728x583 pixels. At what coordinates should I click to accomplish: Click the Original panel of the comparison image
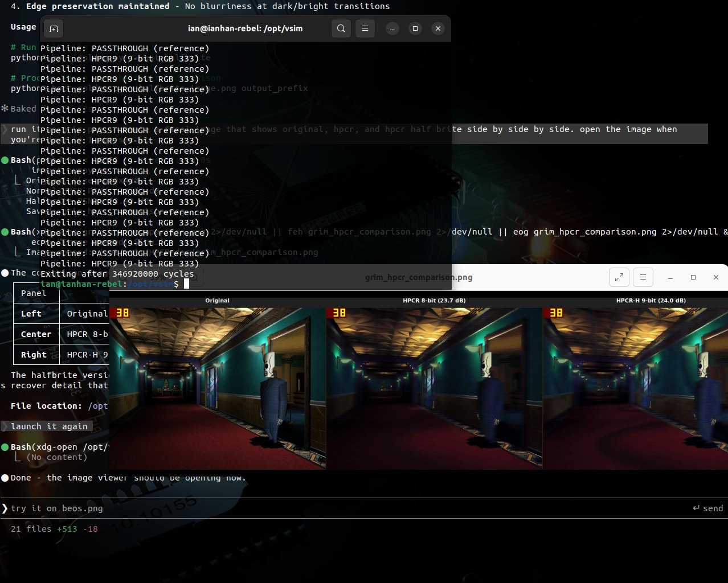(x=217, y=387)
